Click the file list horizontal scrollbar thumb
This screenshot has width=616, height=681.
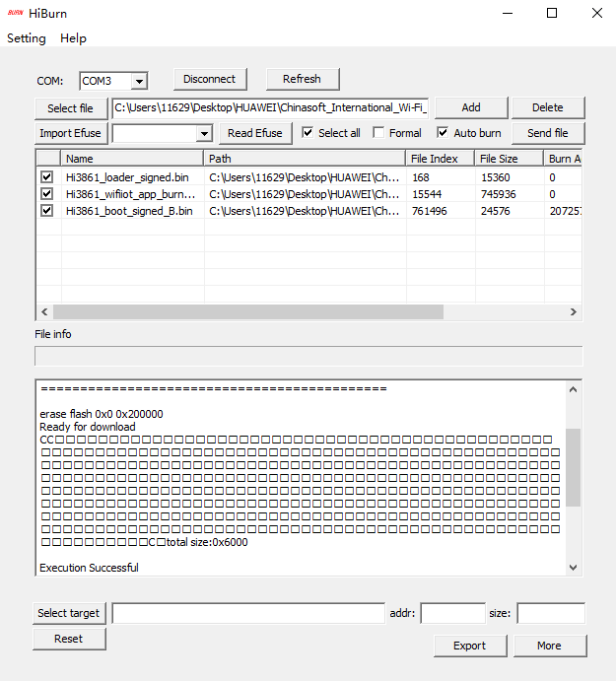pyautogui.click(x=248, y=311)
